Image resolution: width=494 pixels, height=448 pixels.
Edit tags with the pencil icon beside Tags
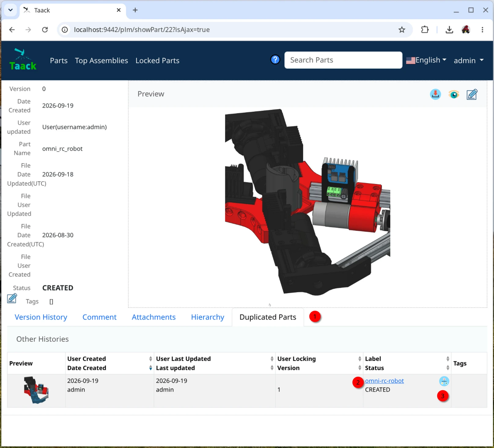pos(12,298)
